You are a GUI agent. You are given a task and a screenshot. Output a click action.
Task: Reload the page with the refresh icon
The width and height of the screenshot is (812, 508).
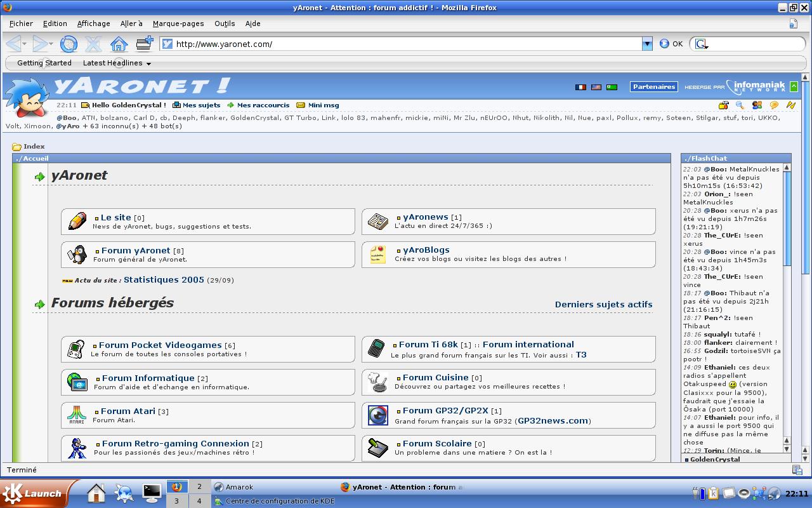point(69,44)
